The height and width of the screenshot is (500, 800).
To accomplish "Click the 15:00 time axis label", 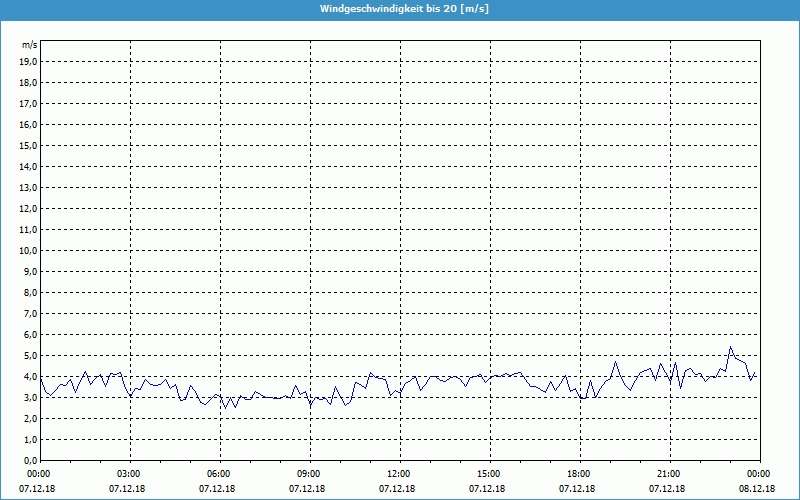I will [x=488, y=473].
